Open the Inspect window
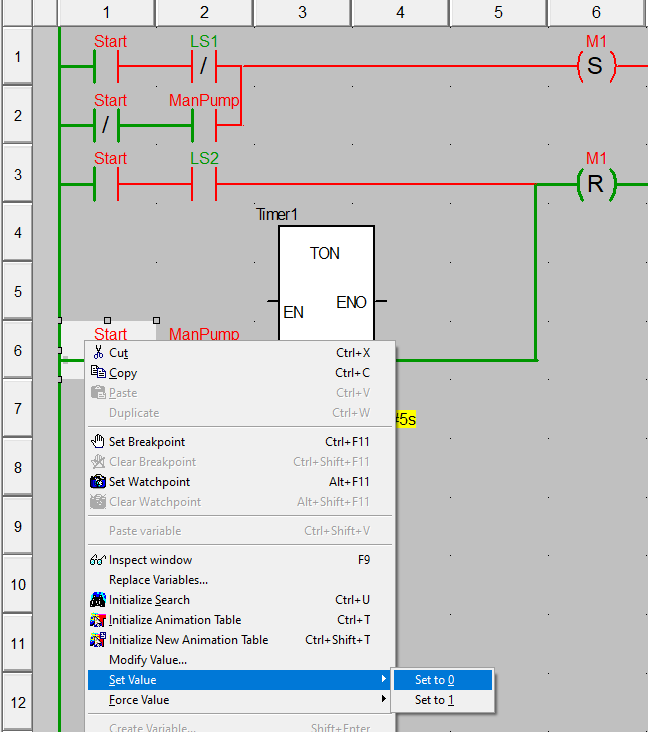648x732 pixels. [x=150, y=560]
